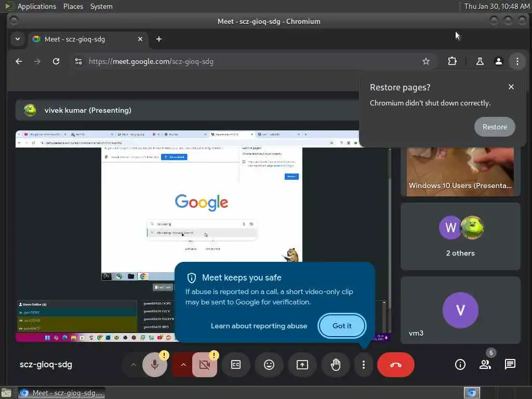Open the tab search dropdown chevron

[18, 39]
